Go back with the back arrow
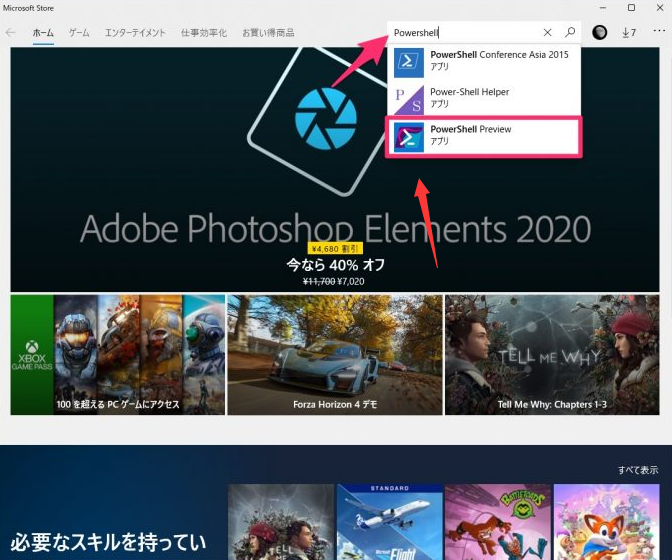Image resolution: width=672 pixels, height=560 pixels. pos(11,33)
